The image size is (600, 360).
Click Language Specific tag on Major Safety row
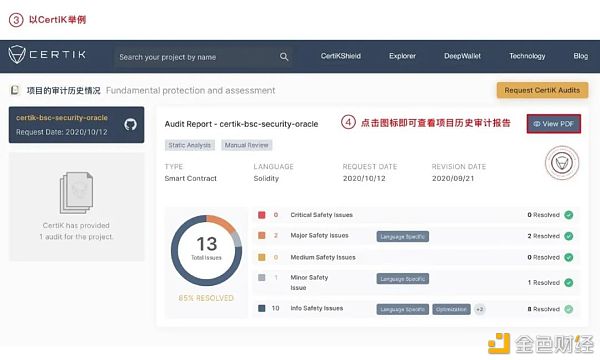tap(403, 237)
